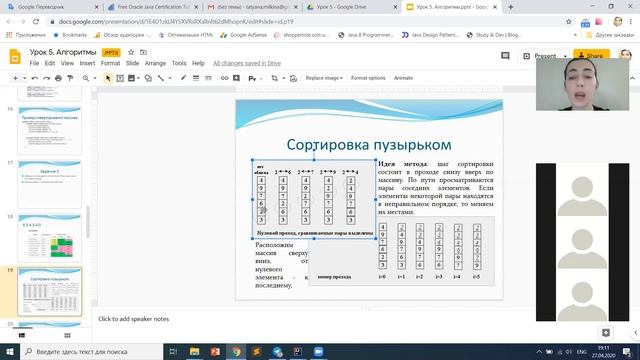Viewport: 640px width, 360px height.
Task: Open the Present options dropdown arrow
Action: pyautogui.click(x=565, y=56)
